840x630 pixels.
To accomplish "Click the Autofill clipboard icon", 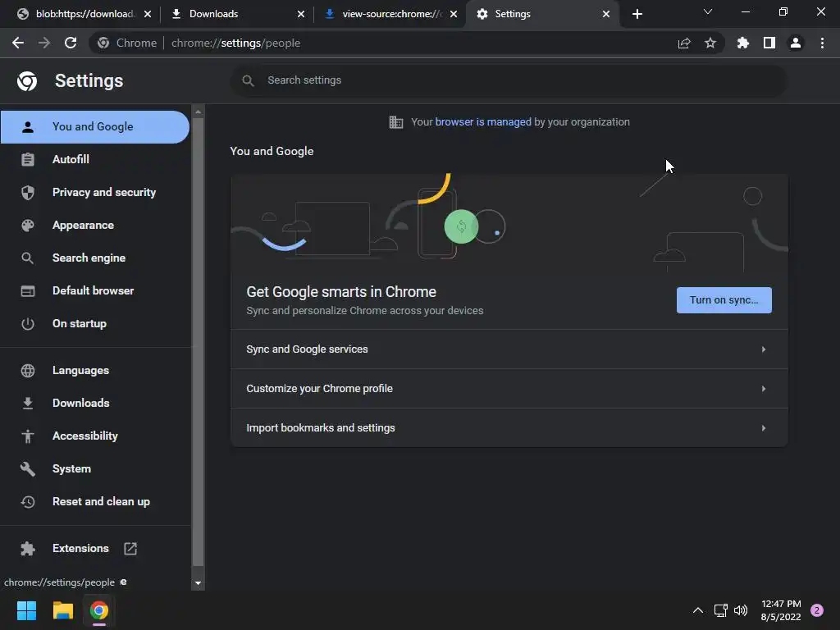I will point(28,160).
